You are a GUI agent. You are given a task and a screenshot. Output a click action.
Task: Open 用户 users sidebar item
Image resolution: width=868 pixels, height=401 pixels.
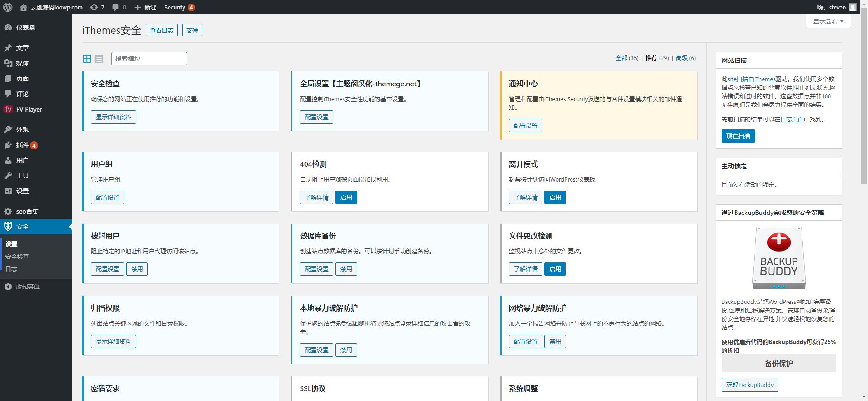pyautogui.click(x=36, y=160)
